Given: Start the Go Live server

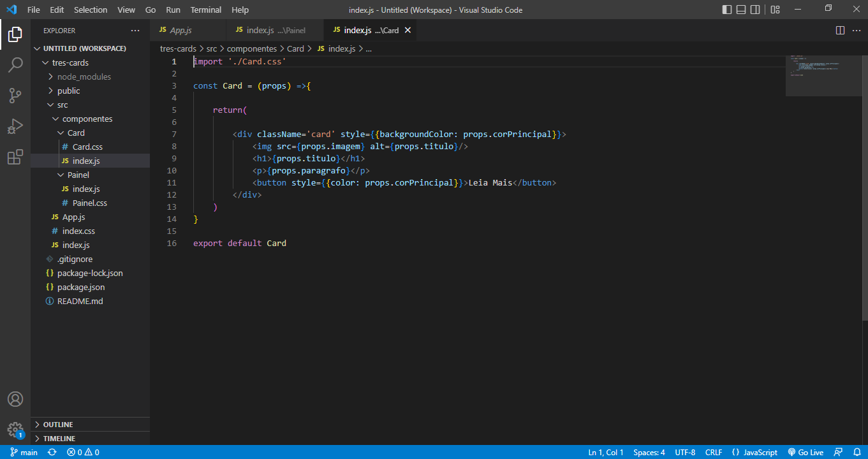Looking at the screenshot, I should [805, 451].
